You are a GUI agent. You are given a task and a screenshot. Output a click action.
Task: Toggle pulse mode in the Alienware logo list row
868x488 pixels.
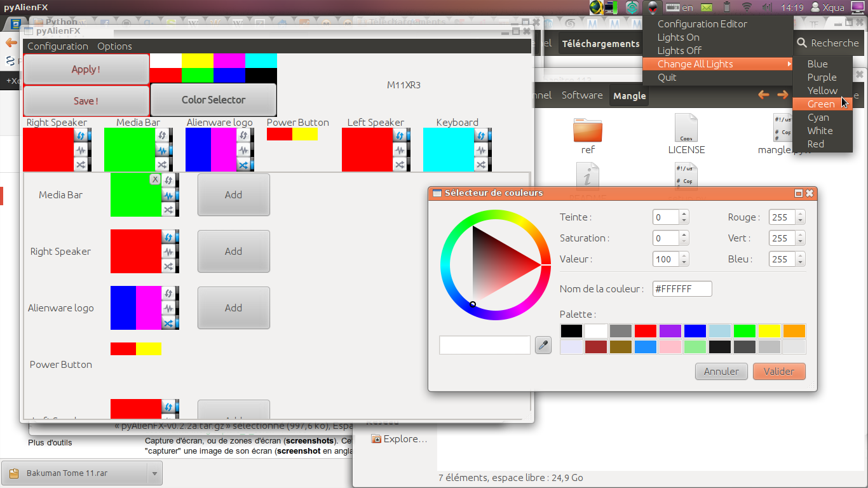tap(168, 308)
